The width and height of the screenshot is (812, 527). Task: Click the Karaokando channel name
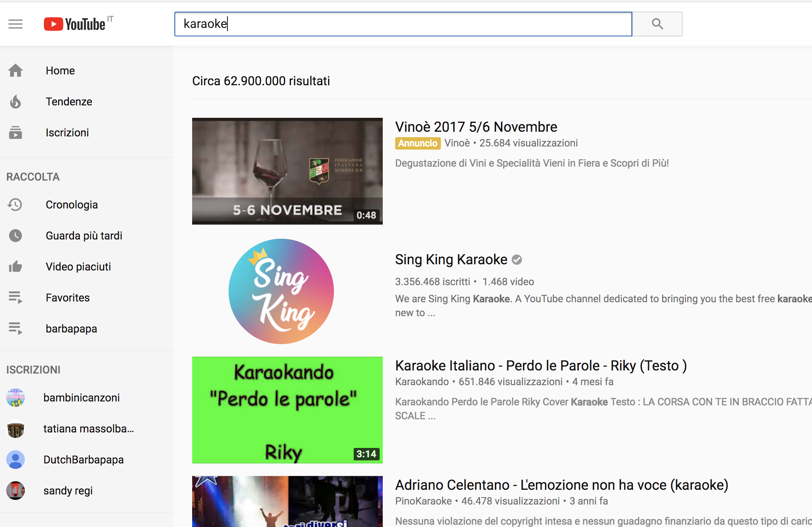[x=422, y=382]
